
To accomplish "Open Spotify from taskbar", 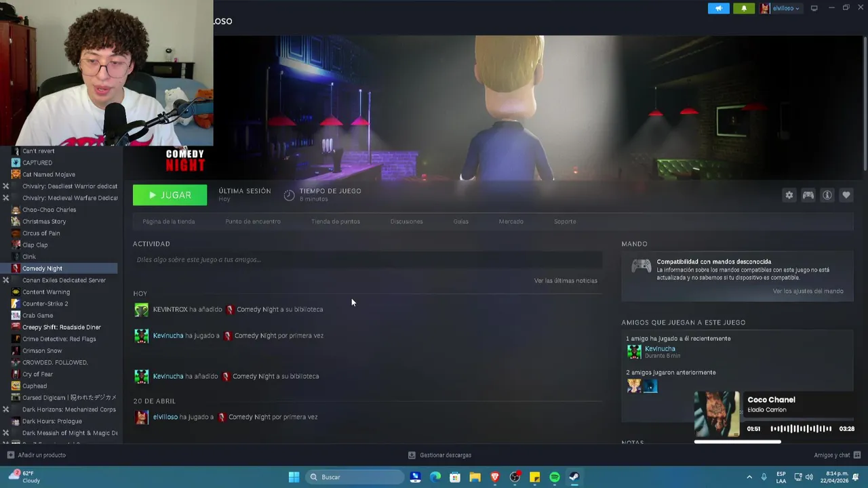I will [x=554, y=477].
